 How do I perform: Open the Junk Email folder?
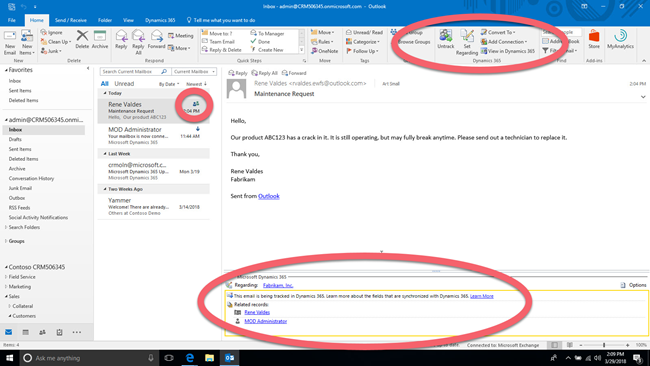coord(20,188)
